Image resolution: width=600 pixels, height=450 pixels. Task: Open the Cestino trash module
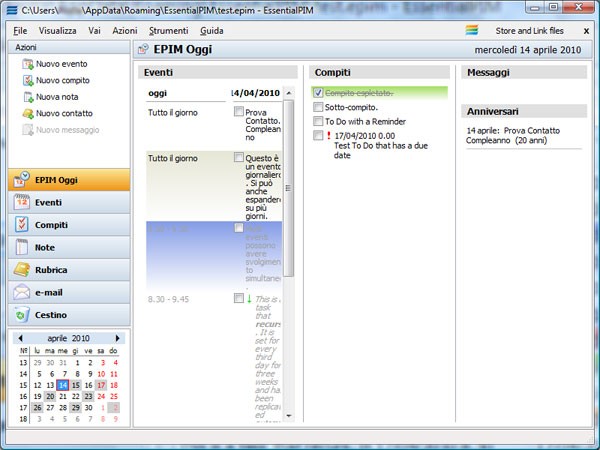pos(68,314)
